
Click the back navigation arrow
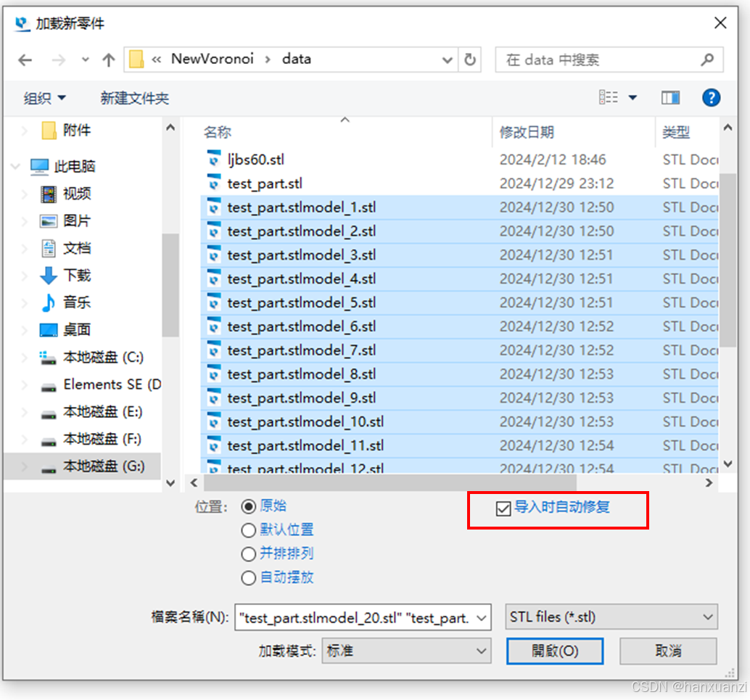tap(25, 59)
